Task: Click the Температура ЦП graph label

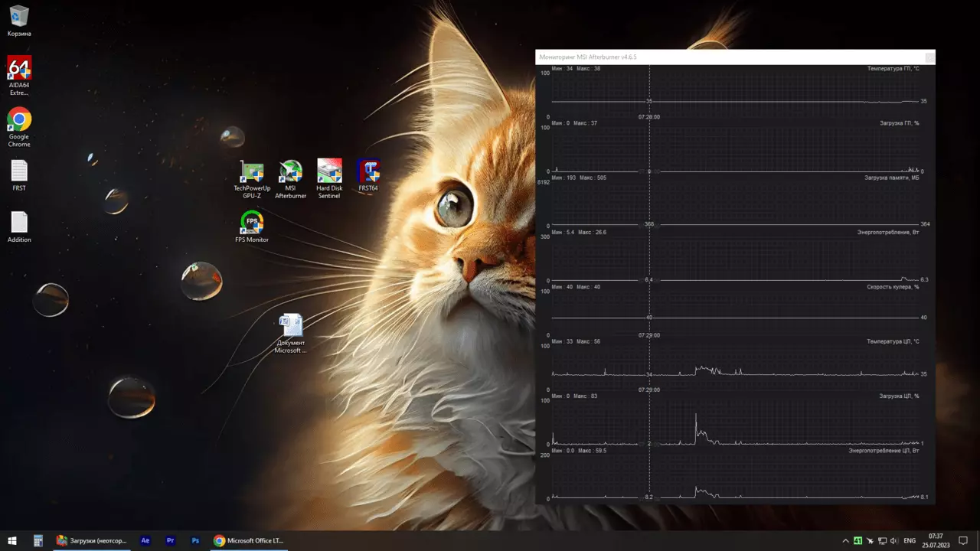Action: tap(893, 341)
